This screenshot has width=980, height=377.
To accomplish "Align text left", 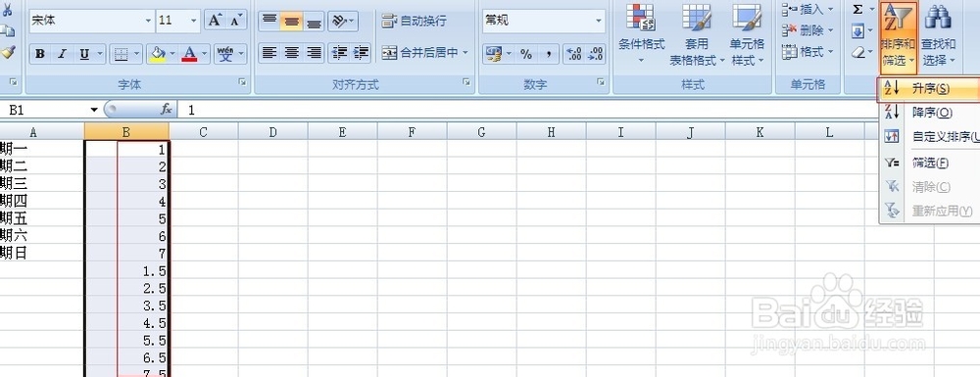I will pyautogui.click(x=269, y=53).
